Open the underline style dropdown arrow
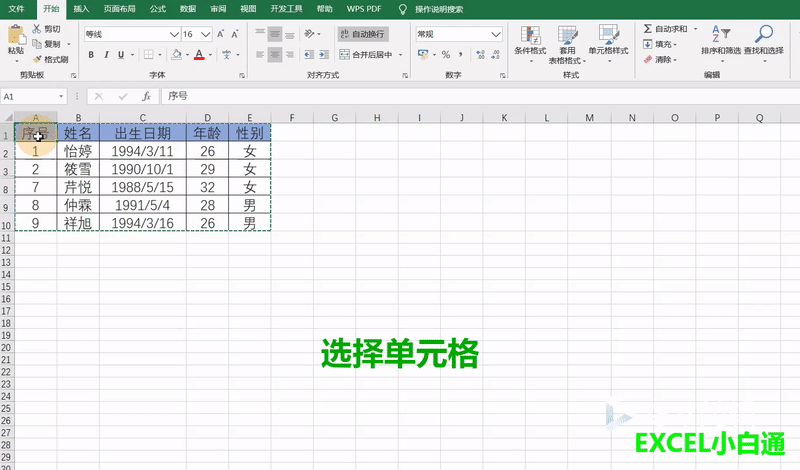Screen dimensions: 800x470 132,55
